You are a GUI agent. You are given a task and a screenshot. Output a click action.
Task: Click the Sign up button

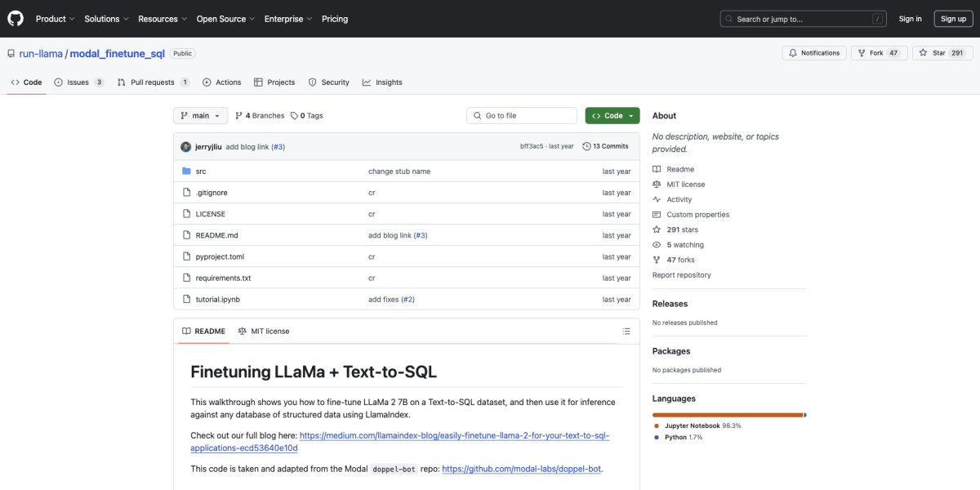point(953,18)
